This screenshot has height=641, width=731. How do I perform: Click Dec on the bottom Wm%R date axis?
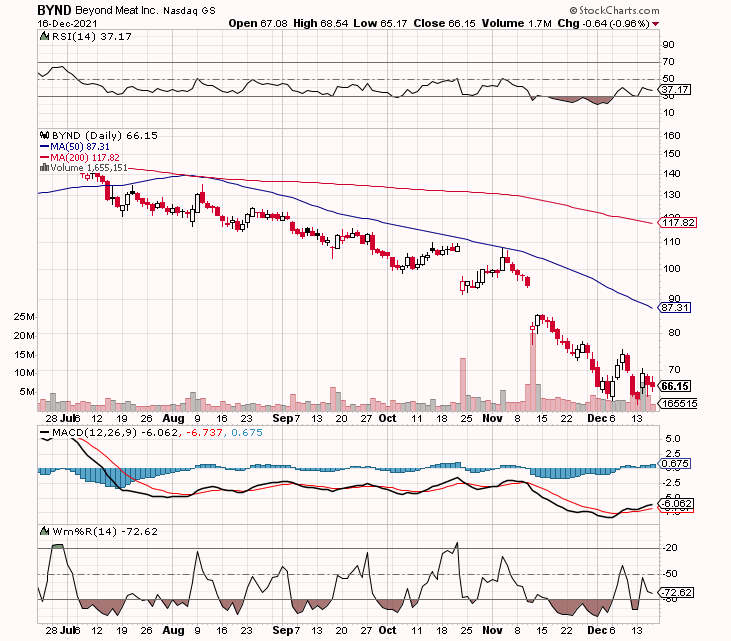click(x=597, y=630)
